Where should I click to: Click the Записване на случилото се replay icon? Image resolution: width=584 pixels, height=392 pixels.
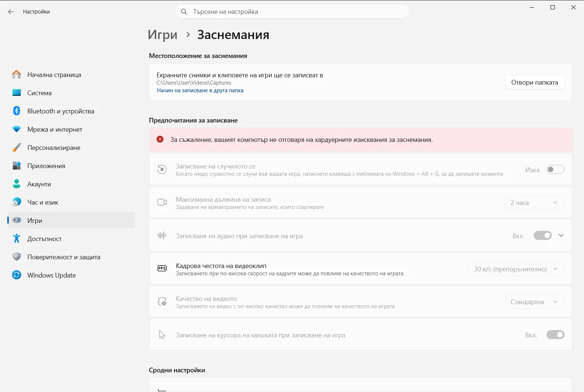[162, 169]
